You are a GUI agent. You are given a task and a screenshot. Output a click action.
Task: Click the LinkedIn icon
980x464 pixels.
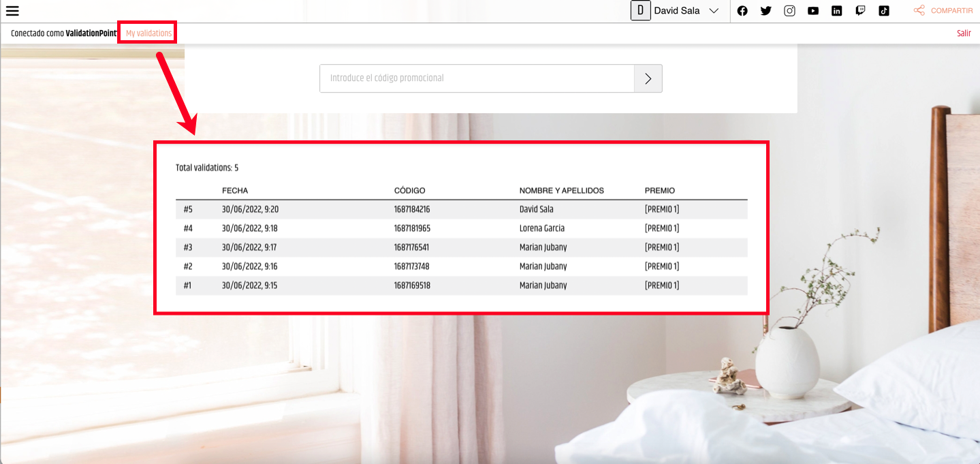pyautogui.click(x=837, y=11)
